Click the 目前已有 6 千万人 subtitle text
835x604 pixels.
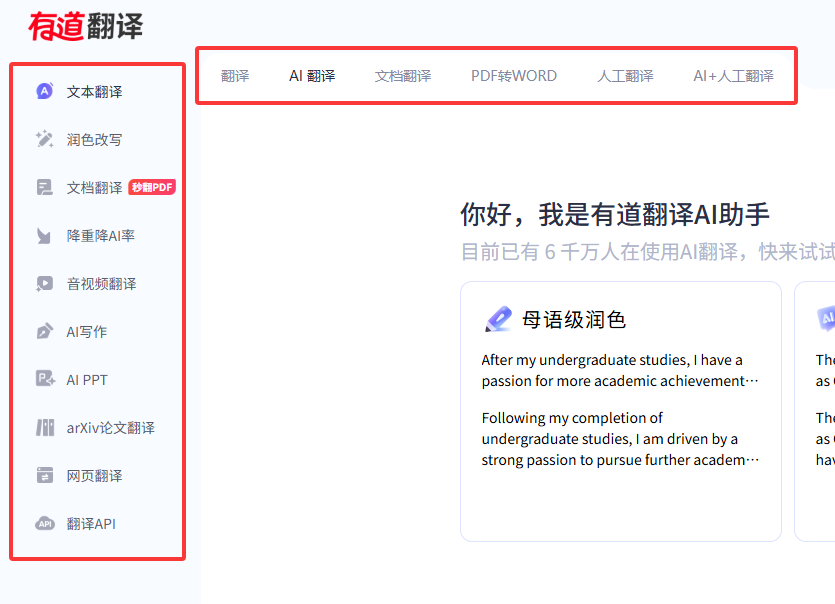[648, 251]
